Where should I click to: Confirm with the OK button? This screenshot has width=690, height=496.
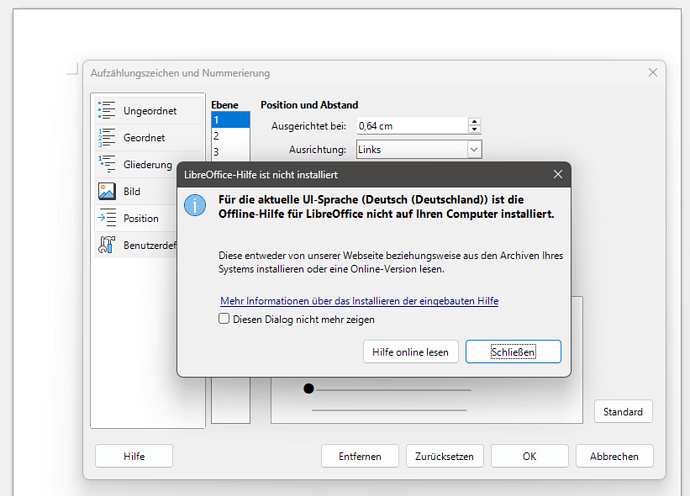pyautogui.click(x=529, y=456)
